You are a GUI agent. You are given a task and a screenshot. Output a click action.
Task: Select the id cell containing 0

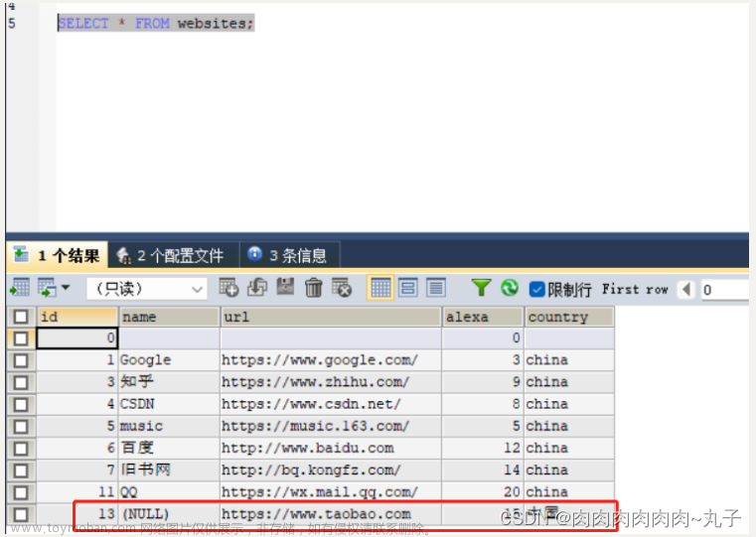(x=77, y=338)
